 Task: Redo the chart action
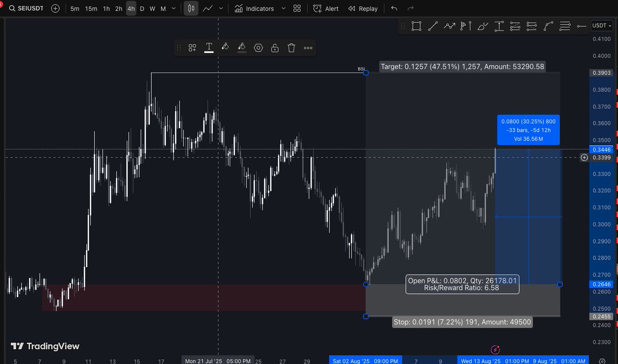click(x=410, y=9)
